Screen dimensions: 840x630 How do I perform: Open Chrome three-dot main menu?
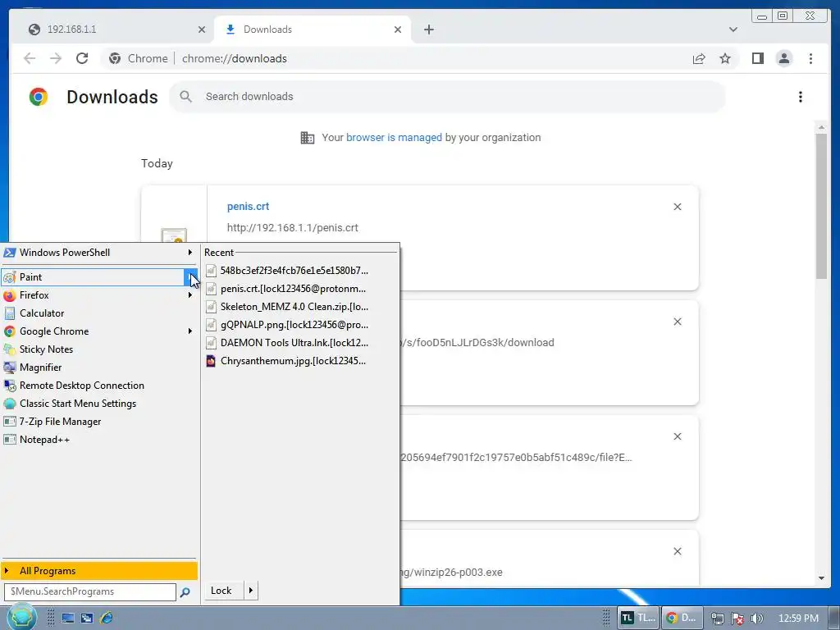point(810,58)
